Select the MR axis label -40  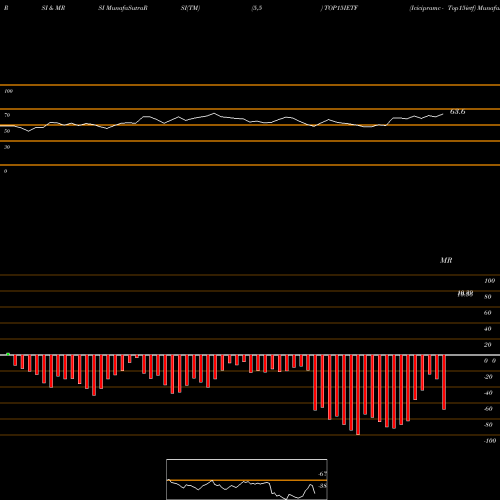pos(488,393)
